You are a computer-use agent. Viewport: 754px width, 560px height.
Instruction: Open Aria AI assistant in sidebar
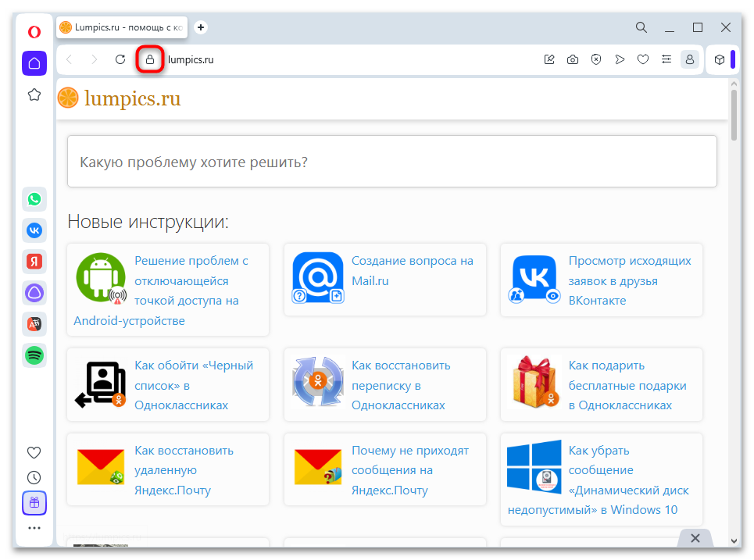[x=34, y=293]
